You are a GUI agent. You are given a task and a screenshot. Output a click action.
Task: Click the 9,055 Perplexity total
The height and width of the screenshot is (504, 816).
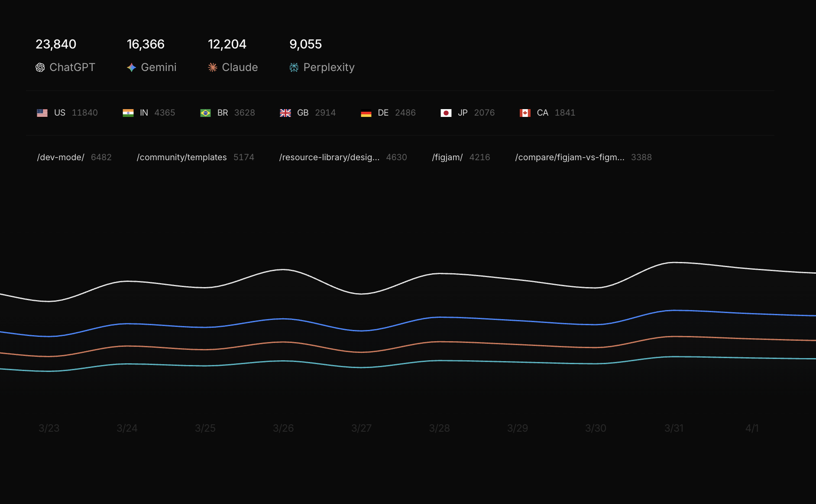pyautogui.click(x=305, y=44)
